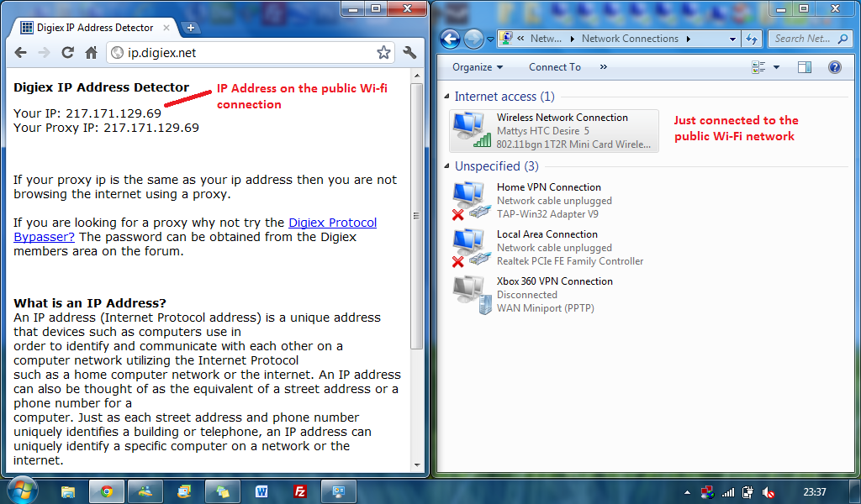This screenshot has width=861, height=504.
Task: Click the Chrome page scrollbar down arrow
Action: click(x=417, y=465)
